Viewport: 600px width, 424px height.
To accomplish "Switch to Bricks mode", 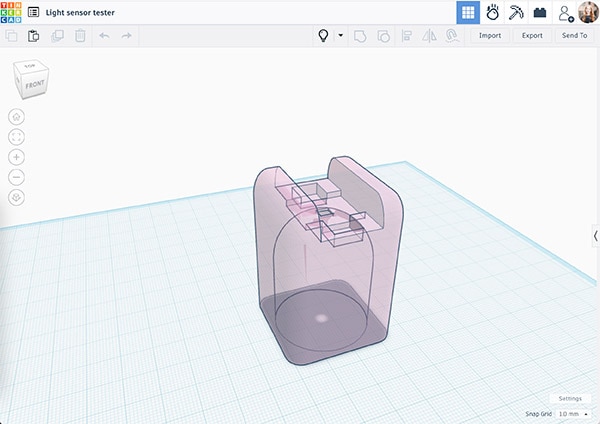I will [x=540, y=13].
